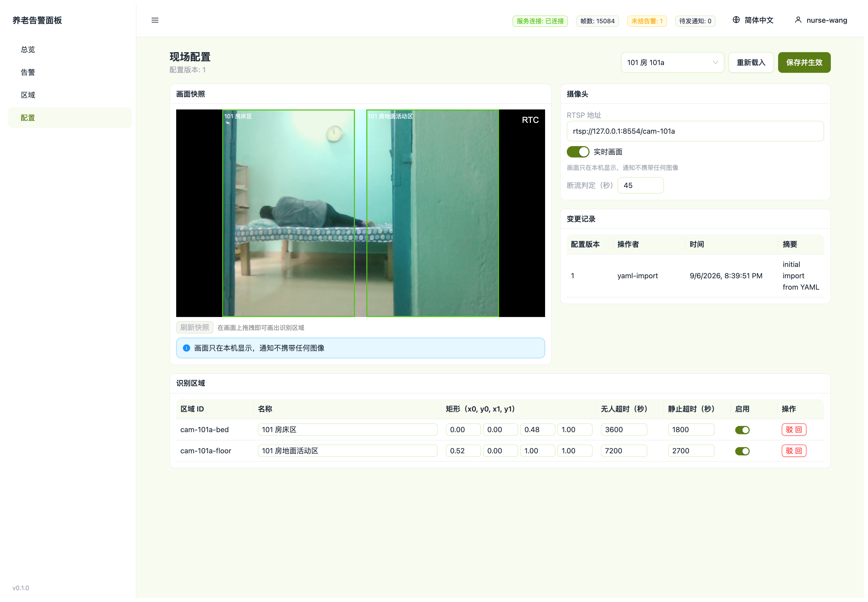The width and height of the screenshot is (868, 602).
Task: Click 驳回 for cam-101a-floor row
Action: click(x=794, y=451)
